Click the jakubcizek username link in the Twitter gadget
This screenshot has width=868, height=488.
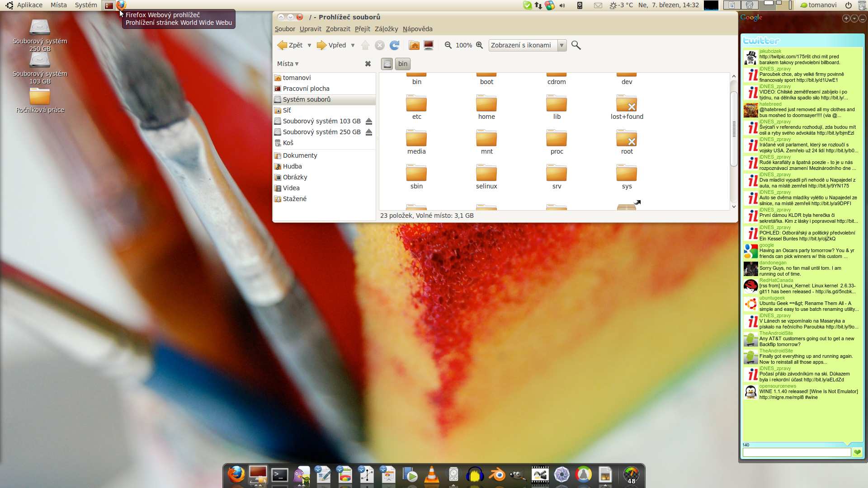pos(770,51)
